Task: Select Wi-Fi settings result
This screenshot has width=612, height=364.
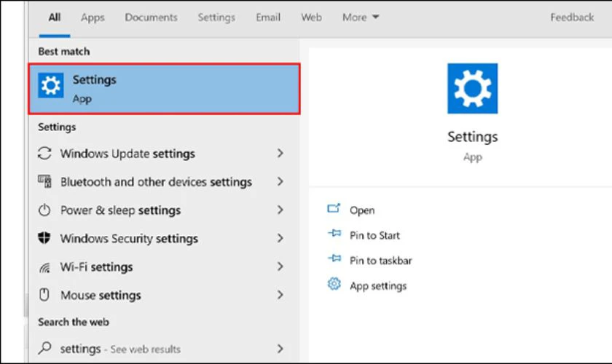Action: pos(164,266)
